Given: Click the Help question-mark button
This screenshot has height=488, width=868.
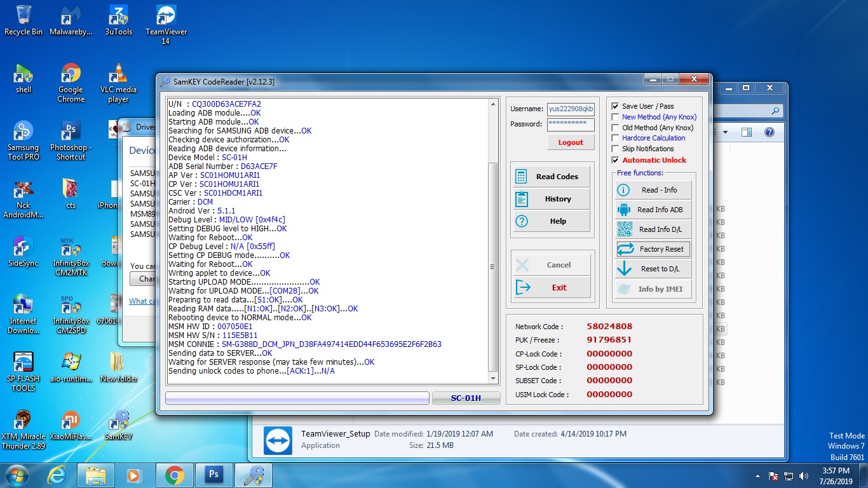Looking at the screenshot, I should (x=551, y=221).
